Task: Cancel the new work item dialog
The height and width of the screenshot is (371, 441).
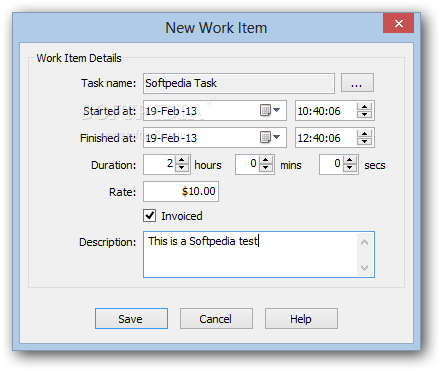Action: 216,319
